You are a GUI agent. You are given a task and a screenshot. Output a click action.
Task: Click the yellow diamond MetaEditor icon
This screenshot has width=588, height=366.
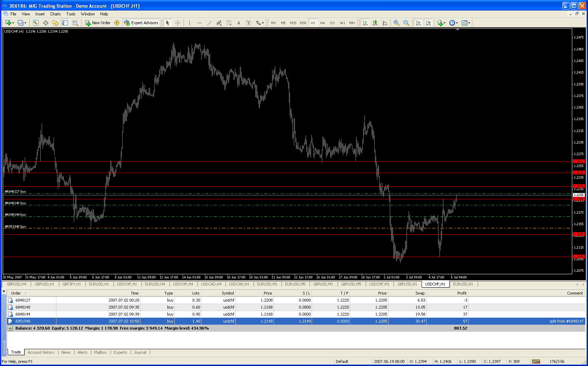pos(117,23)
